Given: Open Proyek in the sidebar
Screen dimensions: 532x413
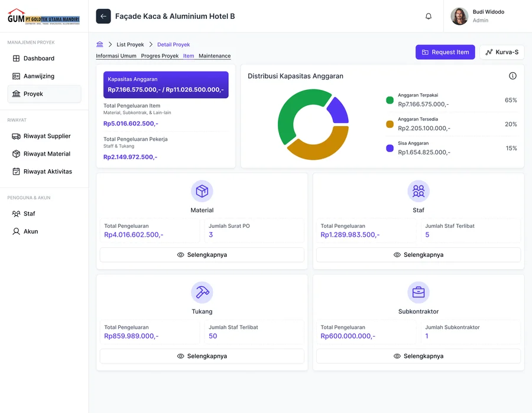Looking at the screenshot, I should pos(44,93).
